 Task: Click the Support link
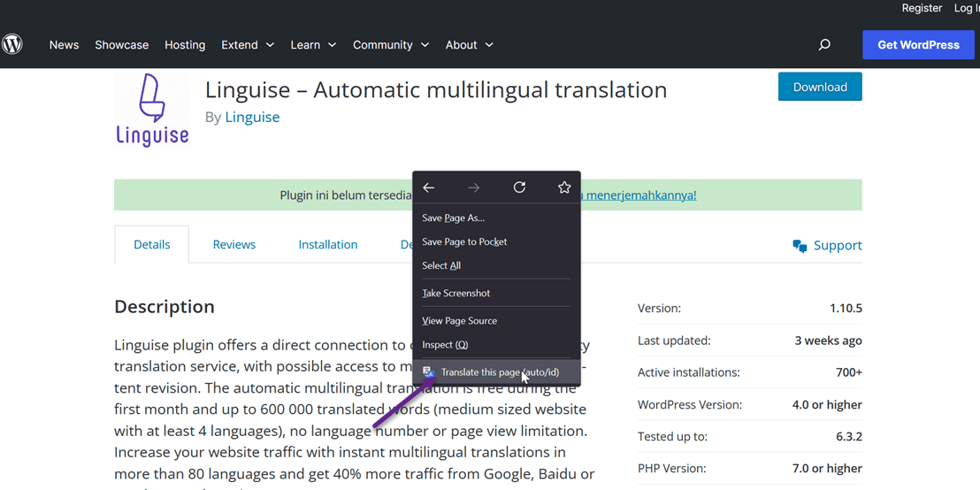(x=838, y=246)
